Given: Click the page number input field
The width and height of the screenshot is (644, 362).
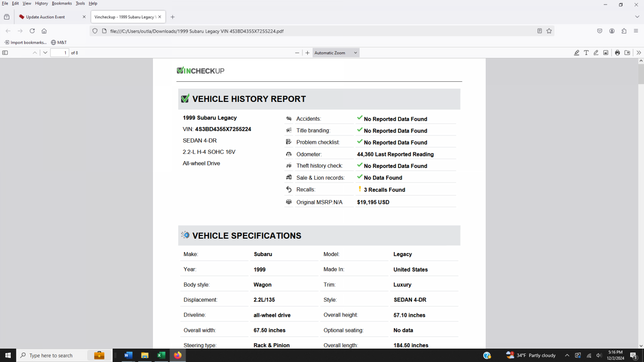Looking at the screenshot, I should click(x=59, y=53).
